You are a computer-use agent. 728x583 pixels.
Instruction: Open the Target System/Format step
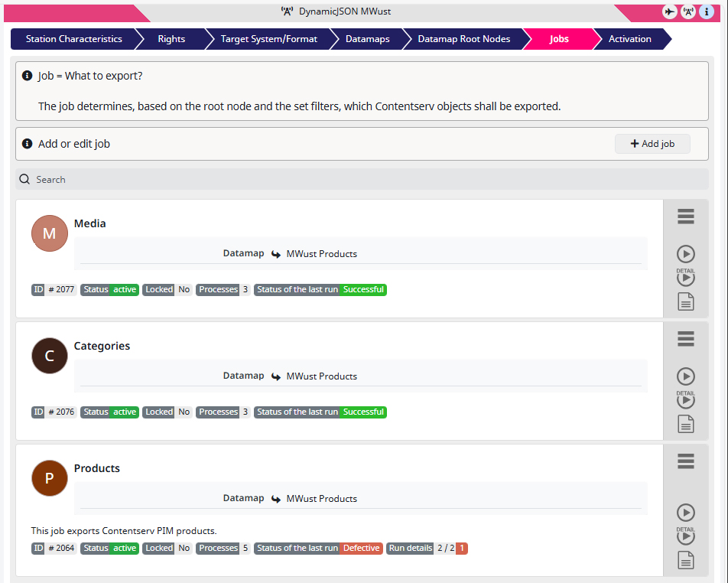point(269,39)
